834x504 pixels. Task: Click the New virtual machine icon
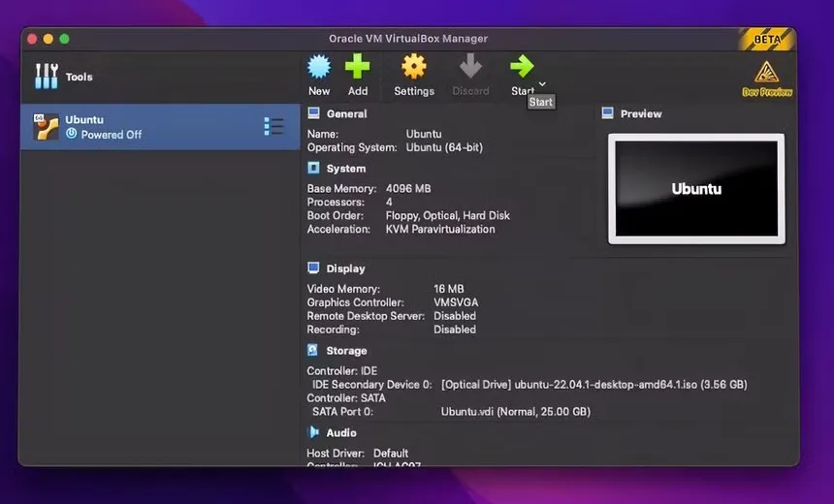319,67
